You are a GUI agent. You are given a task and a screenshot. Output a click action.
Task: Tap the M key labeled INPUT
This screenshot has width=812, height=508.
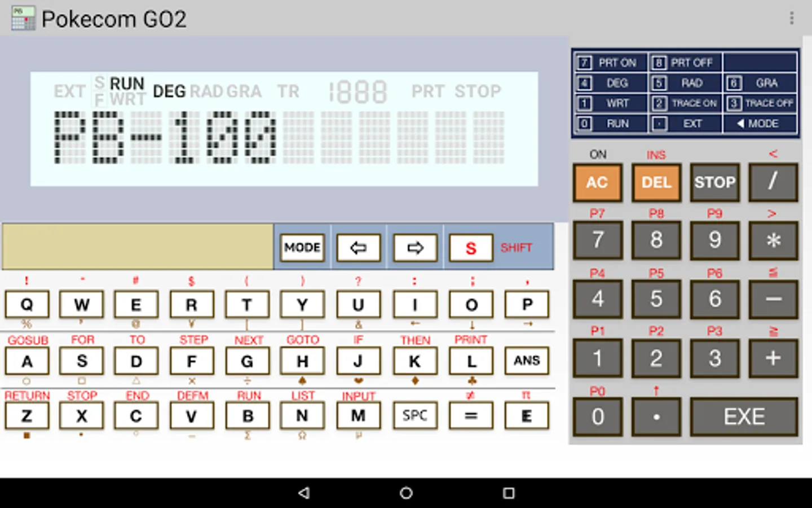tap(358, 416)
